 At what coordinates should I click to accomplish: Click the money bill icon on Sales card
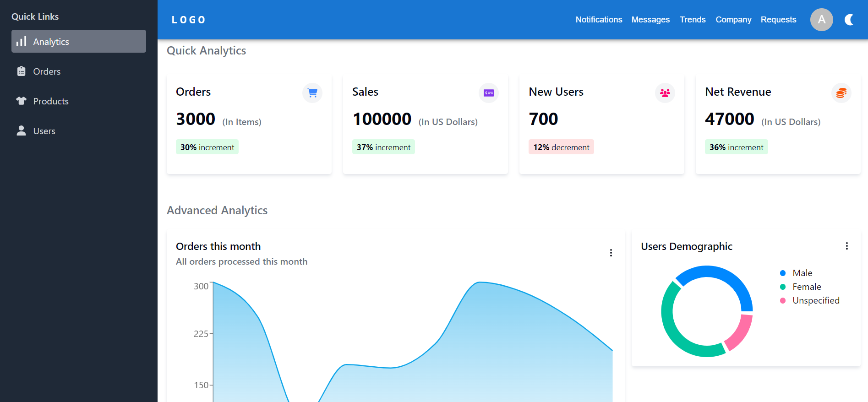489,93
